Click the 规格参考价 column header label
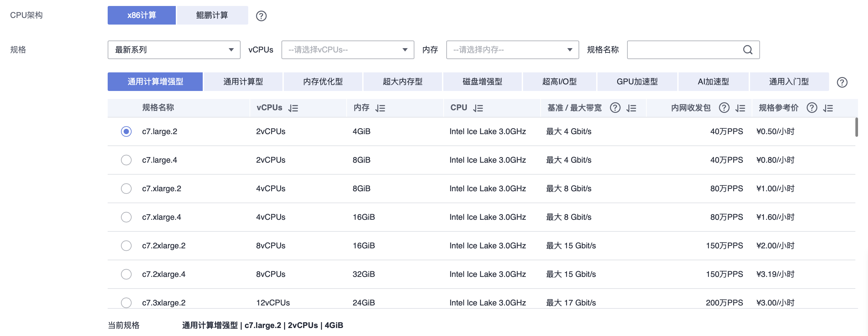This screenshot has height=336, width=868. pyautogui.click(x=778, y=108)
